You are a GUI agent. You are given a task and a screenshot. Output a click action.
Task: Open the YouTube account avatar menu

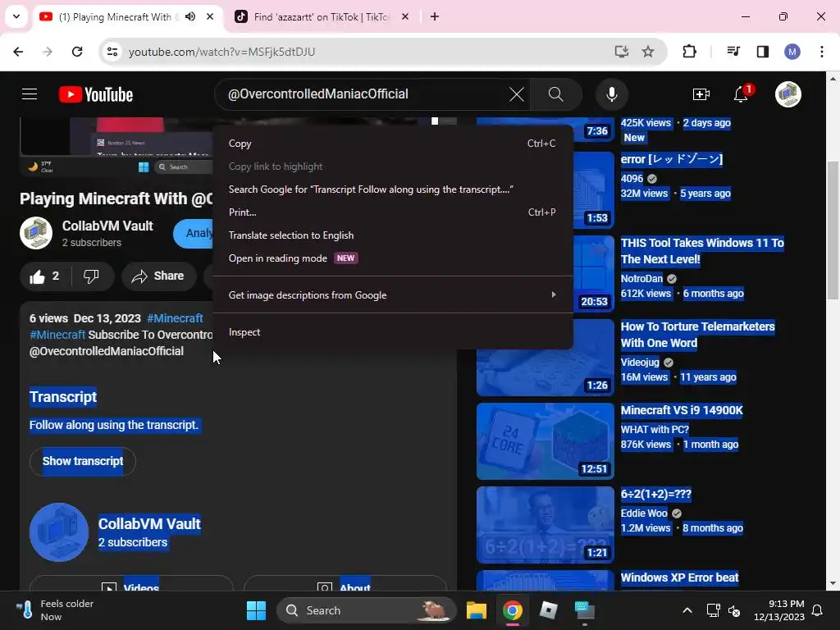click(x=788, y=94)
